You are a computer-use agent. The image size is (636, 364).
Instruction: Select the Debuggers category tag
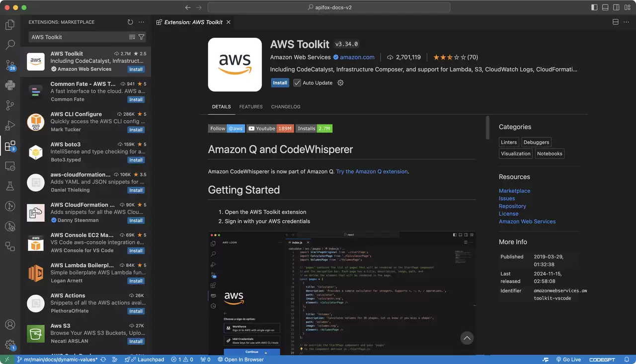tap(537, 142)
